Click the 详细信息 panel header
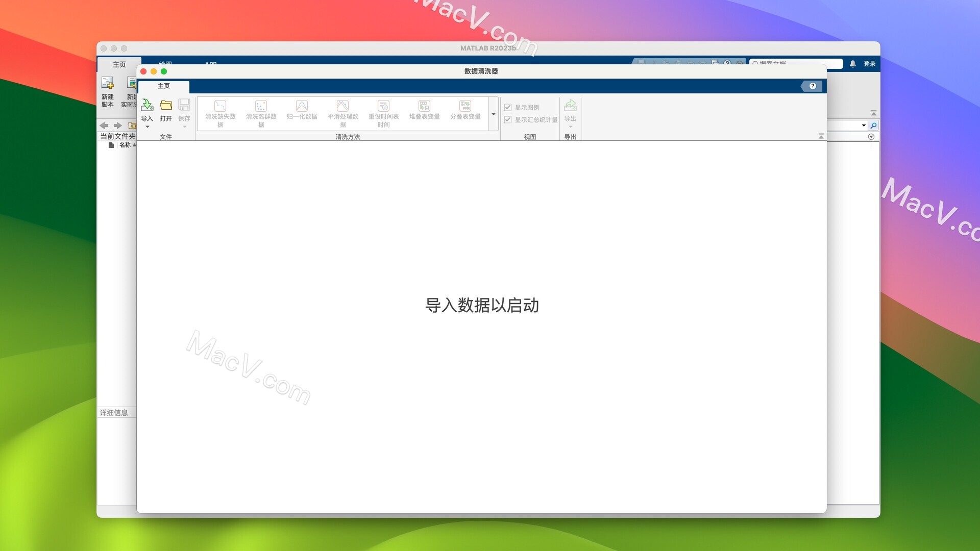This screenshot has width=980, height=551. (x=114, y=413)
